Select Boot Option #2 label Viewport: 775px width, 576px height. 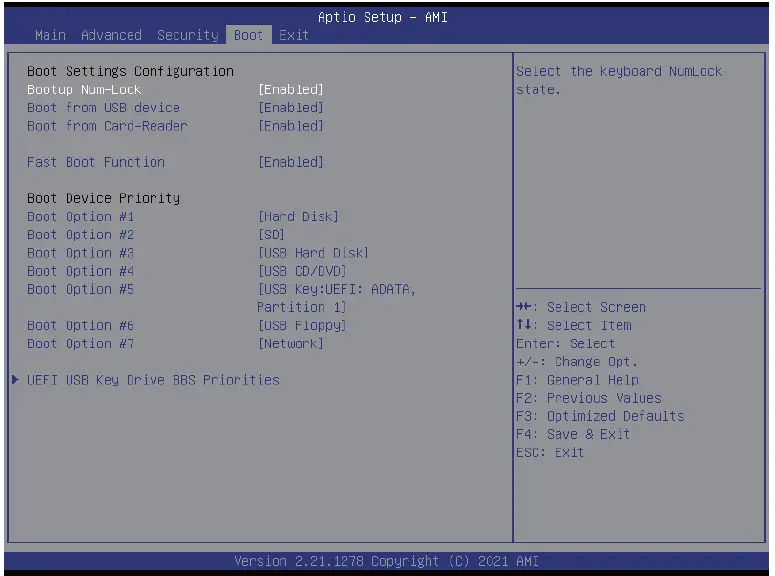81,235
